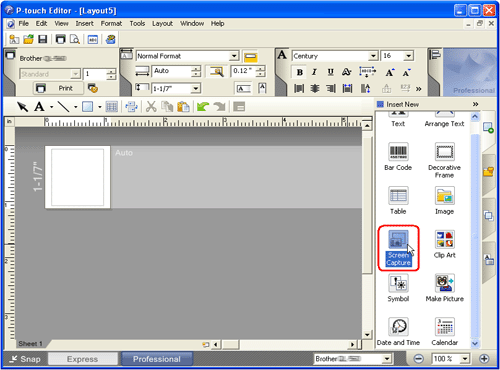Toggle Underline text formatting
This screenshot has height=370, width=500.
point(330,72)
